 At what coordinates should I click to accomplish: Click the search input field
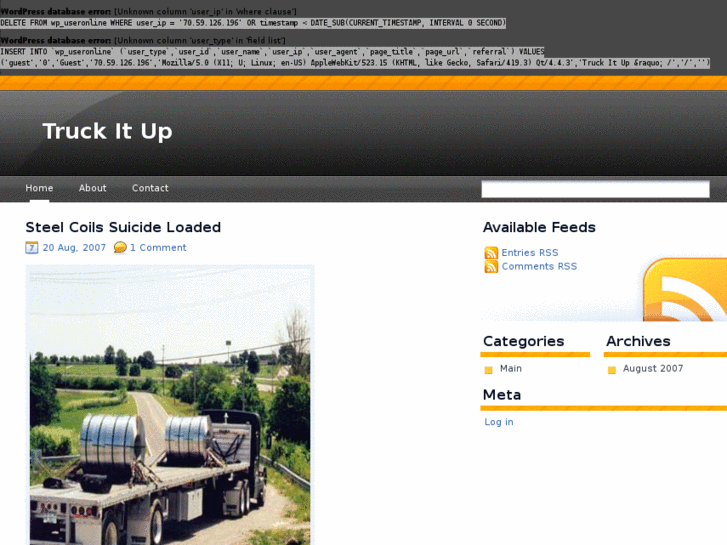(x=595, y=189)
